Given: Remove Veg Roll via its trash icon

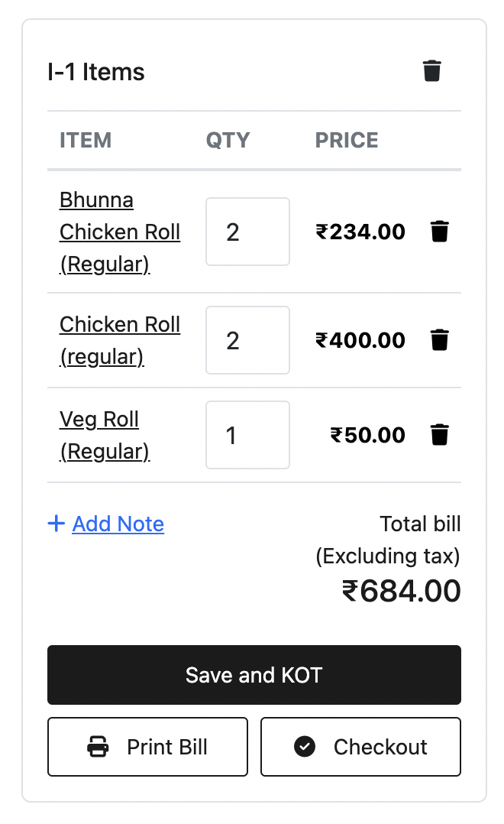Looking at the screenshot, I should (x=439, y=435).
